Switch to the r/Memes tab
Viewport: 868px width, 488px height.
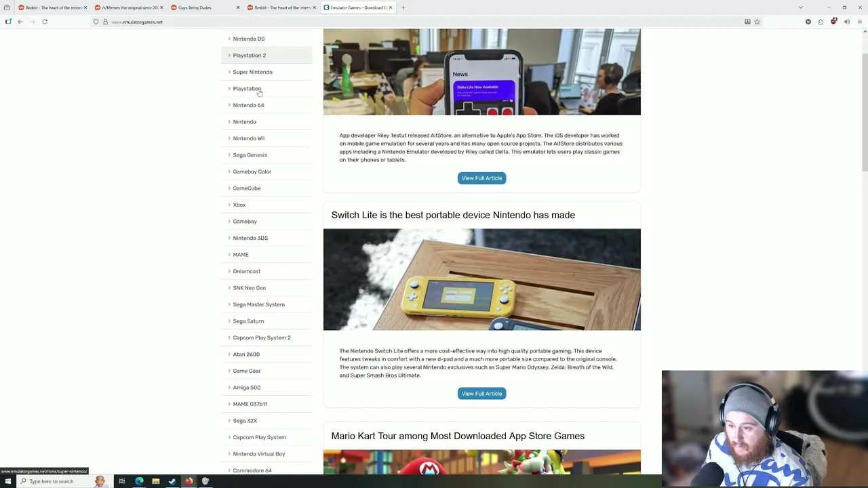(128, 7)
